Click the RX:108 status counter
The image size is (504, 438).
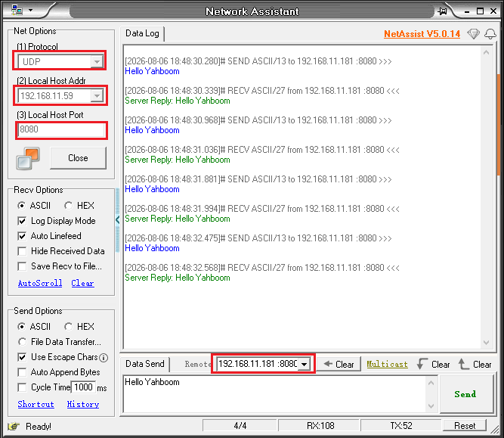pos(320,426)
